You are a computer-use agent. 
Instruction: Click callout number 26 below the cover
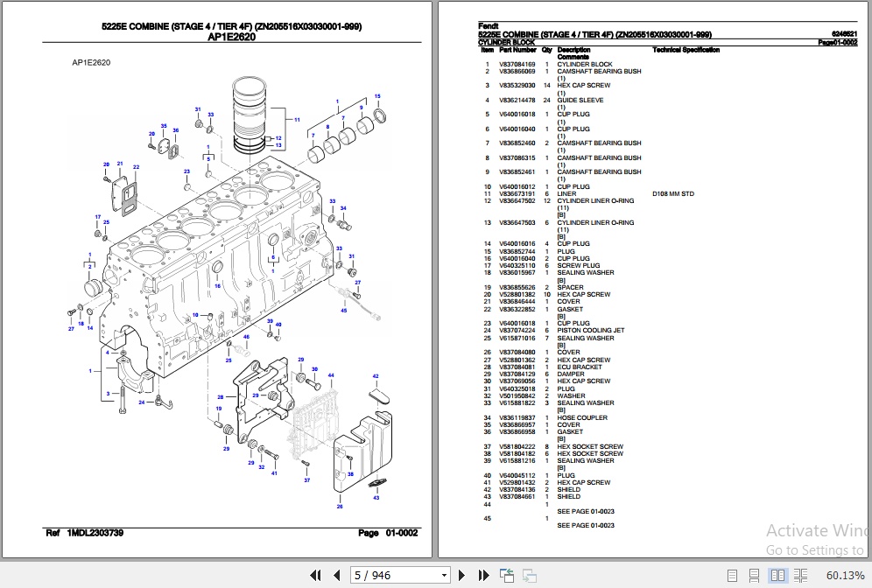tap(340, 507)
